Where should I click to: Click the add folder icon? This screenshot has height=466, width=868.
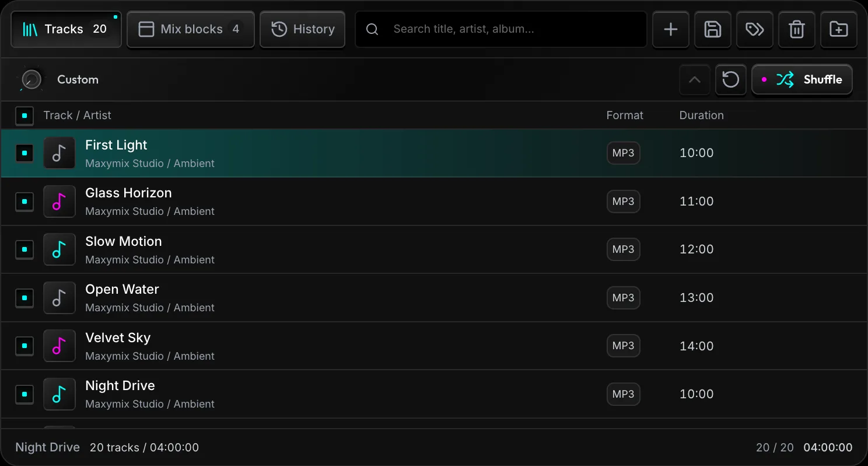click(839, 29)
